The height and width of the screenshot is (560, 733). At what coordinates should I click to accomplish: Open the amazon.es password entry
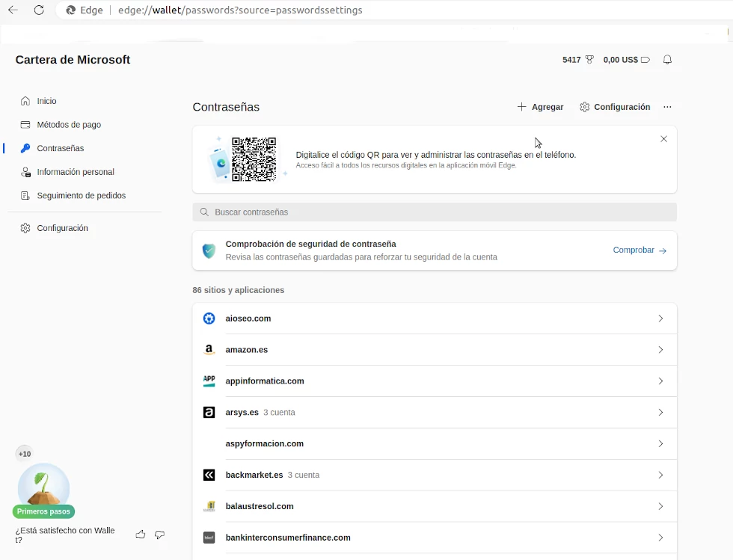[434, 350]
